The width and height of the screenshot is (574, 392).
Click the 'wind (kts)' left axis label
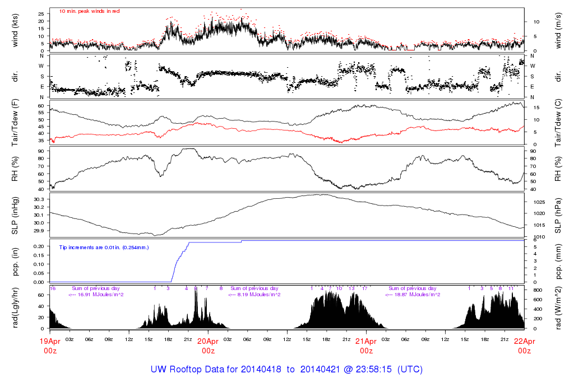pyautogui.click(x=15, y=31)
